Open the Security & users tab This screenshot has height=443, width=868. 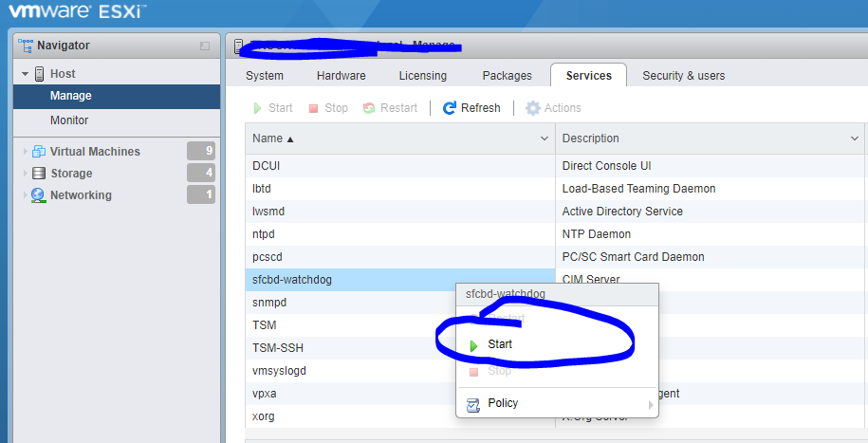tap(684, 76)
